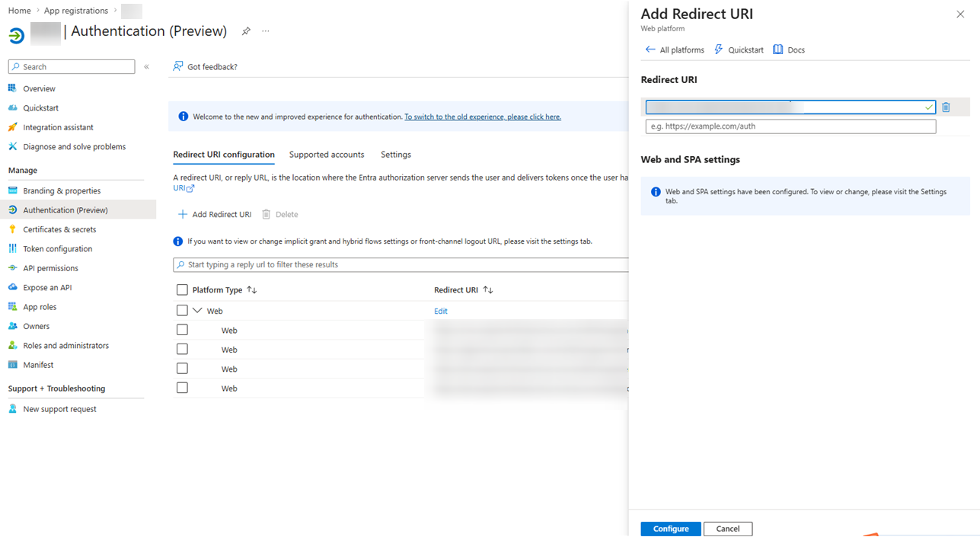Focus the reply url filter field
This screenshot has height=537, width=980.
pos(401,265)
